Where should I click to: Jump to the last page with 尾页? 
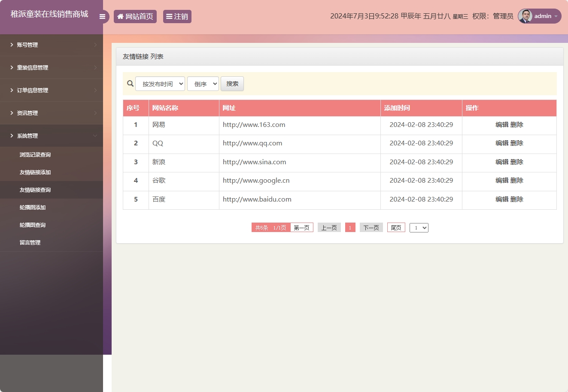point(395,227)
